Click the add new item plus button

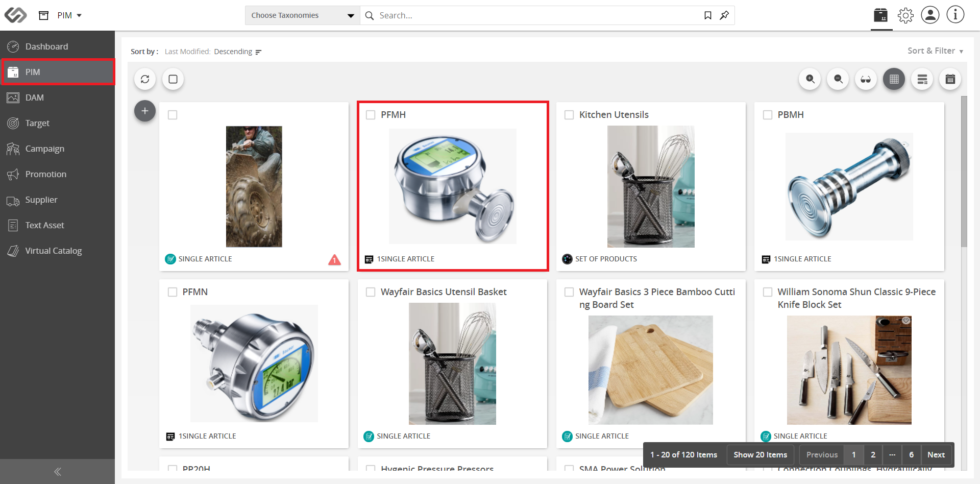coord(145,111)
